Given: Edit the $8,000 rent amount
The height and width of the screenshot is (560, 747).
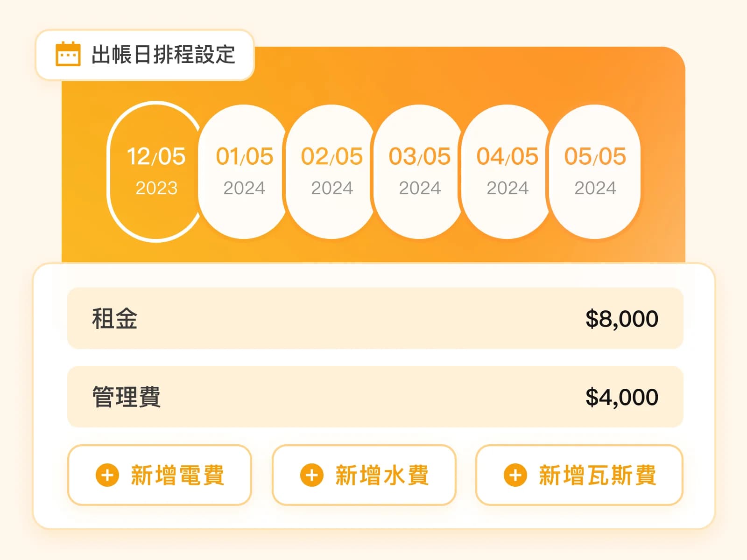Looking at the screenshot, I should click(622, 319).
